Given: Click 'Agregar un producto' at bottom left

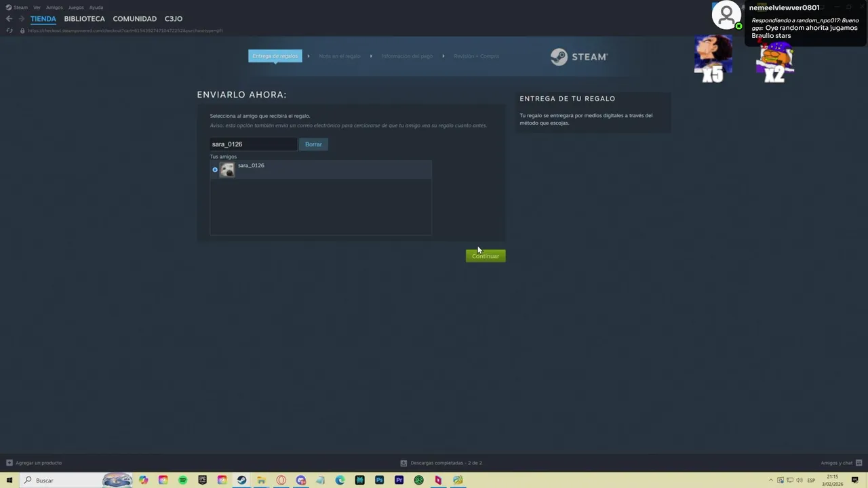Looking at the screenshot, I should 34,463.
